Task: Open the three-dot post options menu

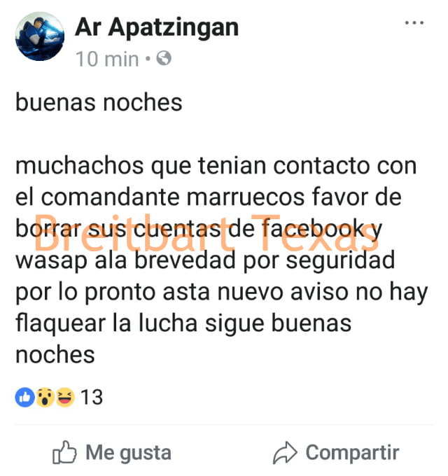Action: [414, 22]
